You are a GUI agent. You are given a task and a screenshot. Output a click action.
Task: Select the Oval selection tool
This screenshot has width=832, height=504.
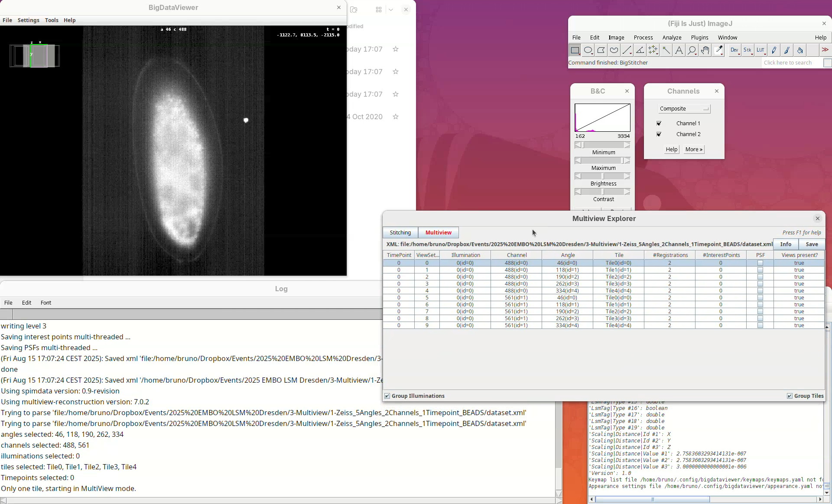pyautogui.click(x=588, y=50)
